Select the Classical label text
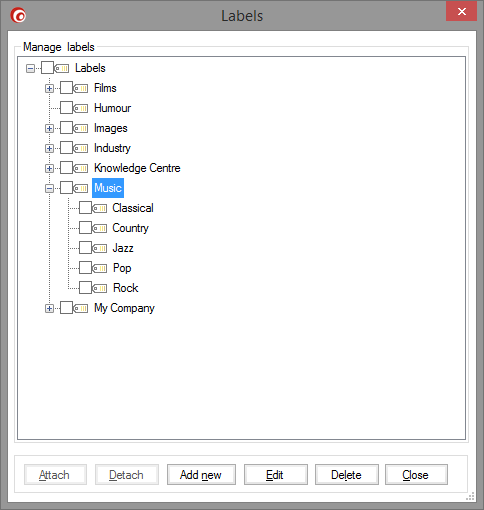Image resolution: width=484 pixels, height=510 pixels. pyautogui.click(x=133, y=208)
